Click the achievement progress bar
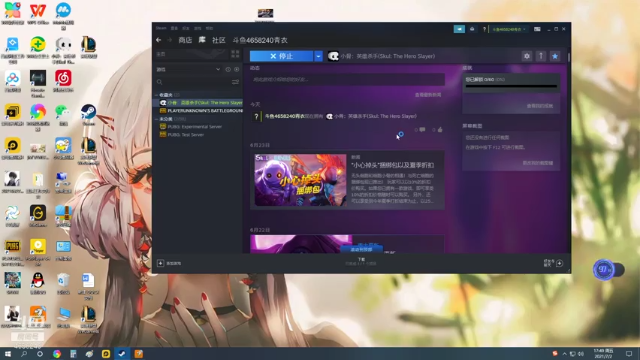This screenshot has height=360, width=640. pyautogui.click(x=511, y=86)
